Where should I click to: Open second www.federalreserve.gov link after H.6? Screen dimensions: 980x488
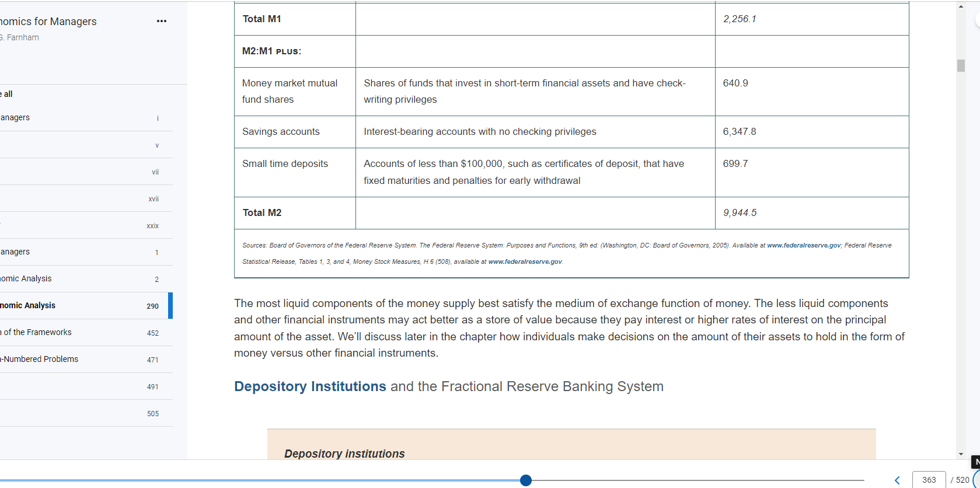tap(525, 262)
